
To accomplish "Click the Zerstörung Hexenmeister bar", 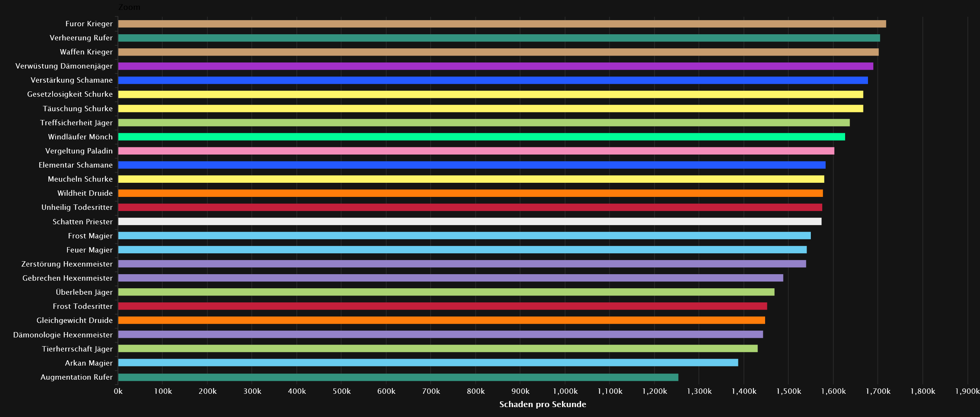I will click(x=462, y=264).
